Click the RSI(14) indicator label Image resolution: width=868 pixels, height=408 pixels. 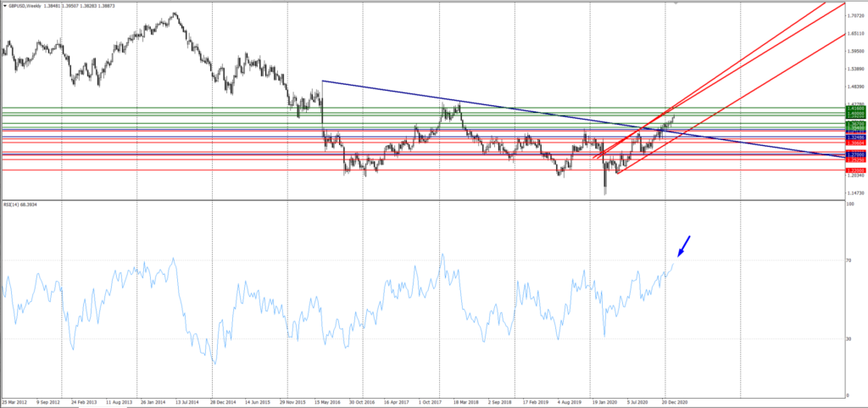[19, 204]
